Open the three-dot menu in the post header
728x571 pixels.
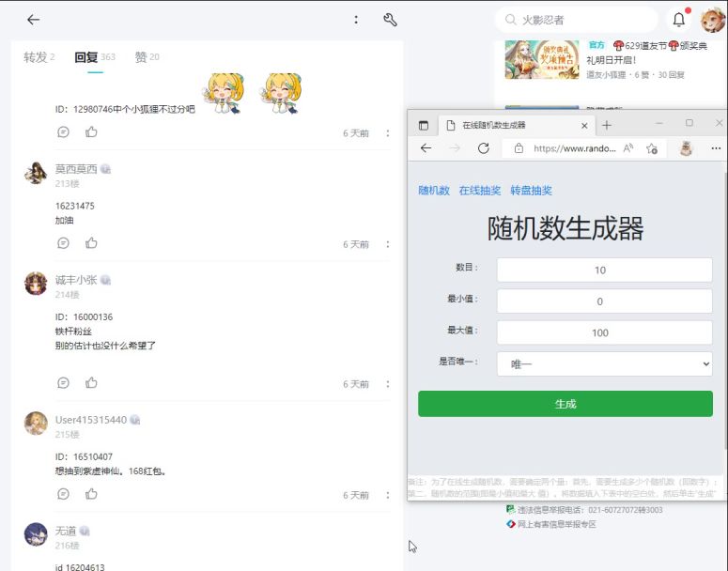[x=356, y=20]
